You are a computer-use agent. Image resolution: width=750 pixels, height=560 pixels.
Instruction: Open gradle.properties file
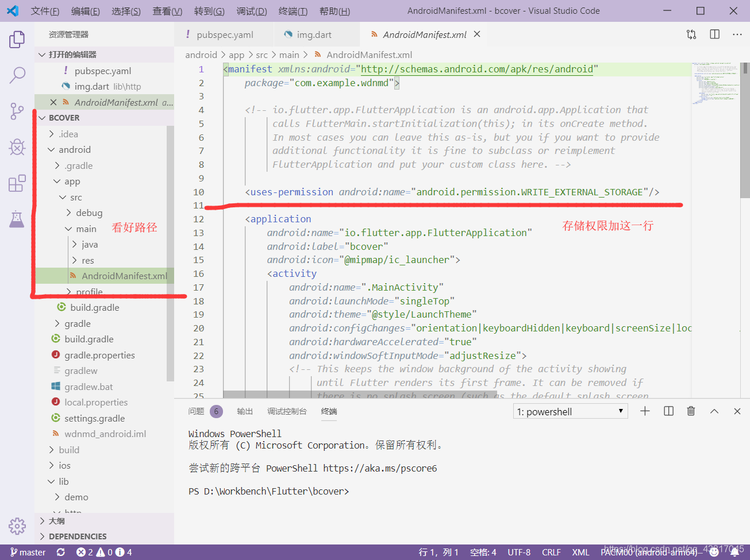[99, 355]
